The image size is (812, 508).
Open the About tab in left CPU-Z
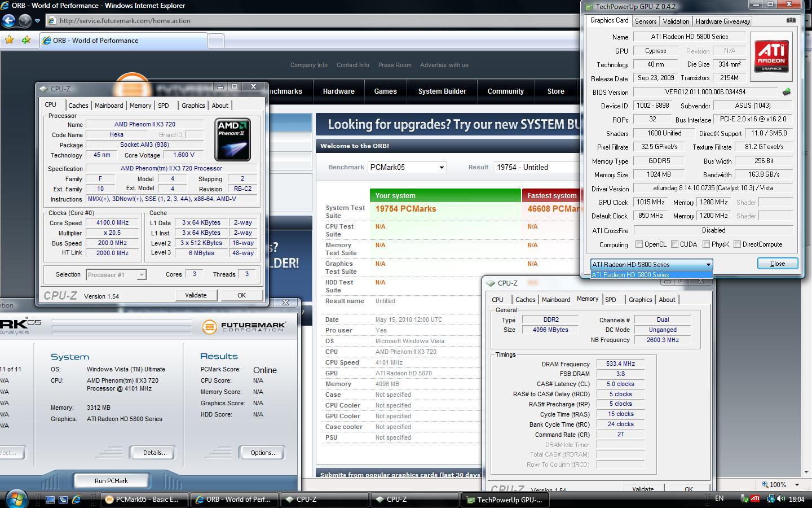(220, 106)
